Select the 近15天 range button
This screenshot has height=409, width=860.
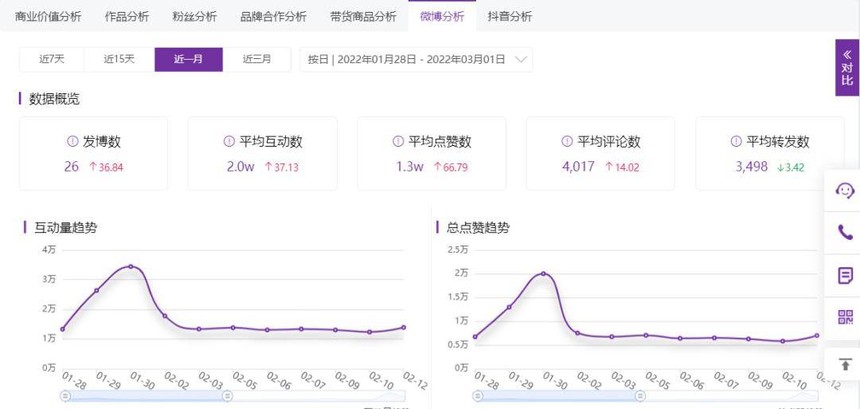click(x=119, y=59)
